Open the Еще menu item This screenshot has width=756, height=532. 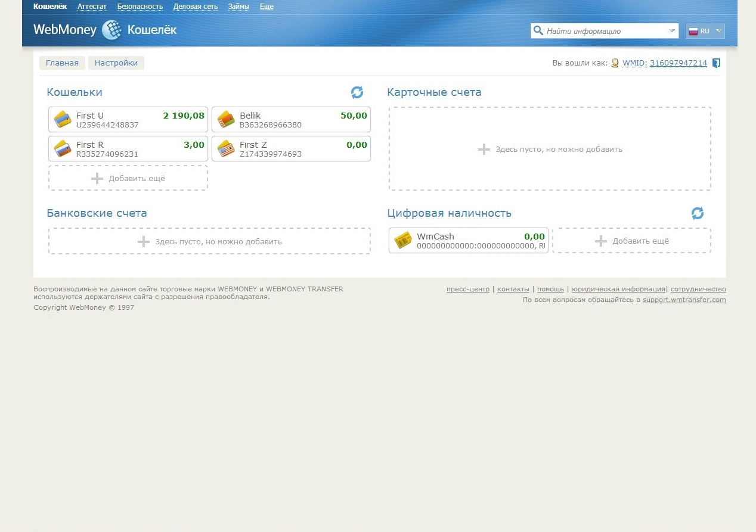267,7
